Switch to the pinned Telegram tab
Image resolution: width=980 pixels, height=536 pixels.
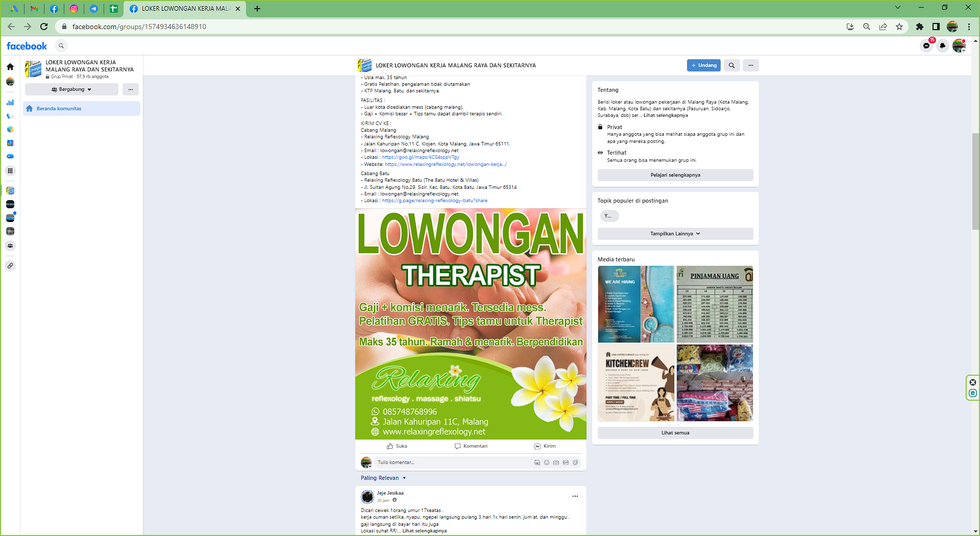click(94, 9)
